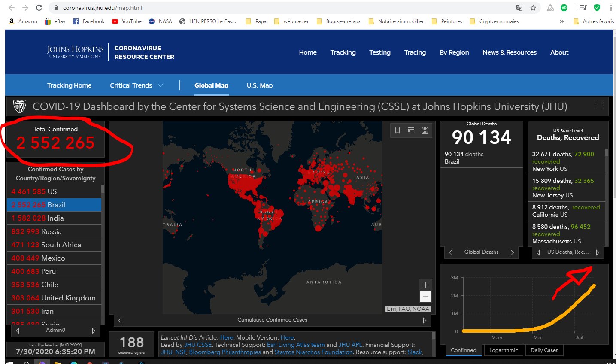Open the JHU CSSE link
This screenshot has height=364, width=616.
point(198,345)
